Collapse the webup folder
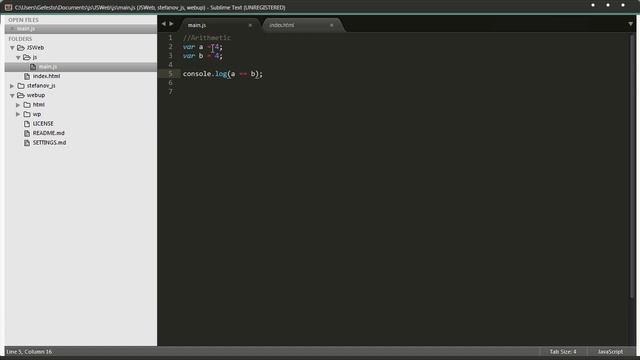 pos(12,95)
